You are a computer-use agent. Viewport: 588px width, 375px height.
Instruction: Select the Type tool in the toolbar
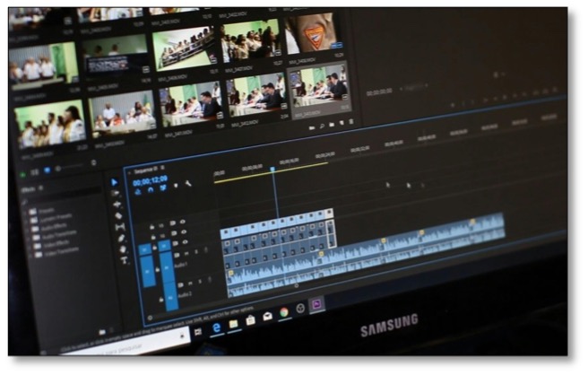123,261
